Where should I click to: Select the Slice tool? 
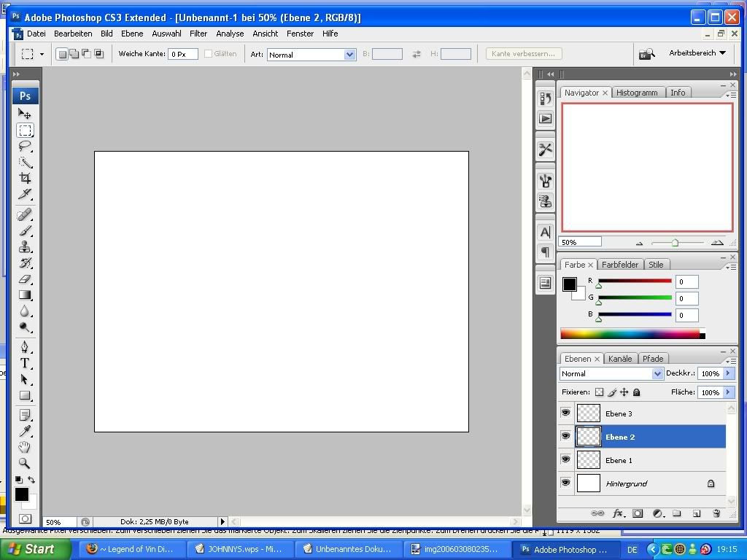[25, 194]
